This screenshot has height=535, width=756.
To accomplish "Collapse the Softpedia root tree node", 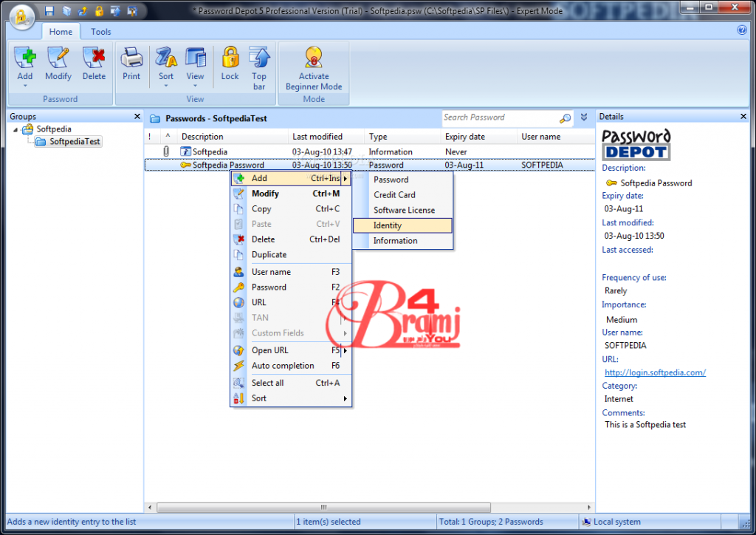I will tap(16, 129).
